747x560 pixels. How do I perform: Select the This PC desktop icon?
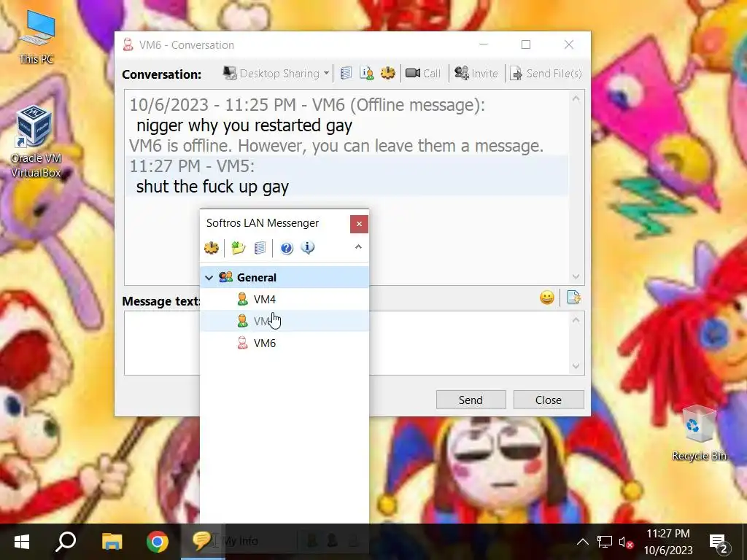(36, 38)
